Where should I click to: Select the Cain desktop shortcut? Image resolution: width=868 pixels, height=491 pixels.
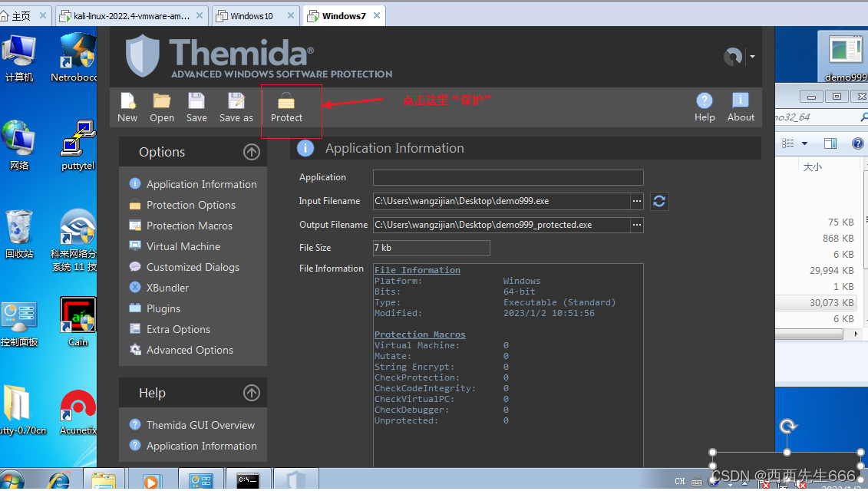click(x=78, y=322)
